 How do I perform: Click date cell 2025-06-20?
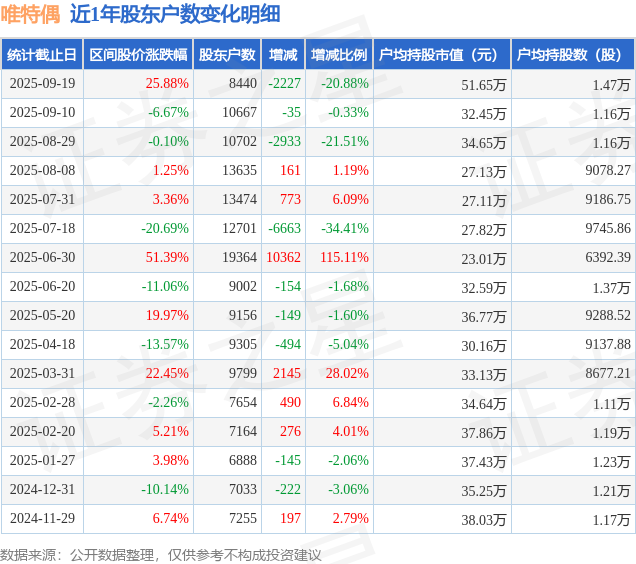(x=43, y=286)
